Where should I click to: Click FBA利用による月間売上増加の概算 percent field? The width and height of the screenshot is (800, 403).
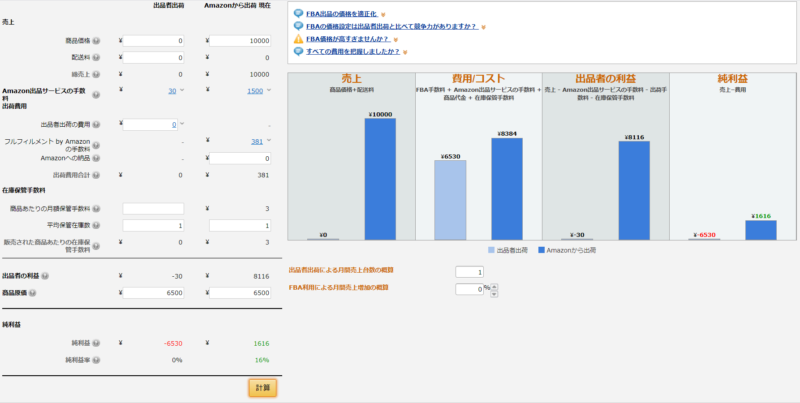[469, 289]
